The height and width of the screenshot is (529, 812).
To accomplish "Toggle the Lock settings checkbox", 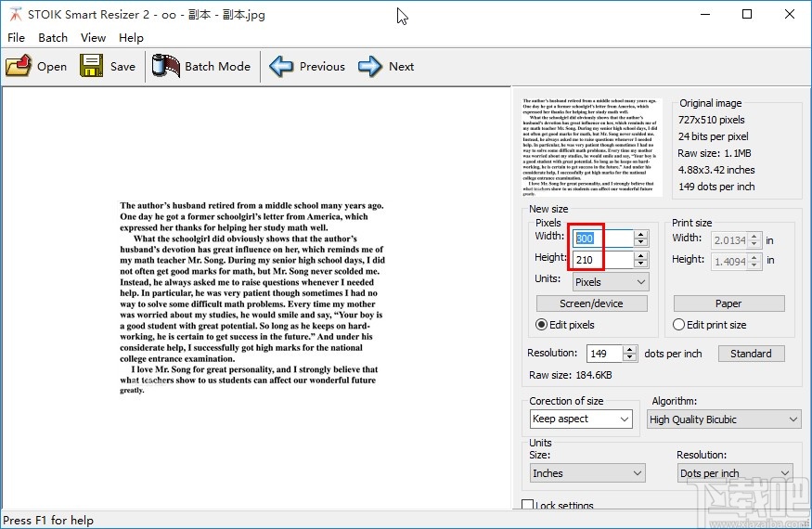I will point(528,505).
